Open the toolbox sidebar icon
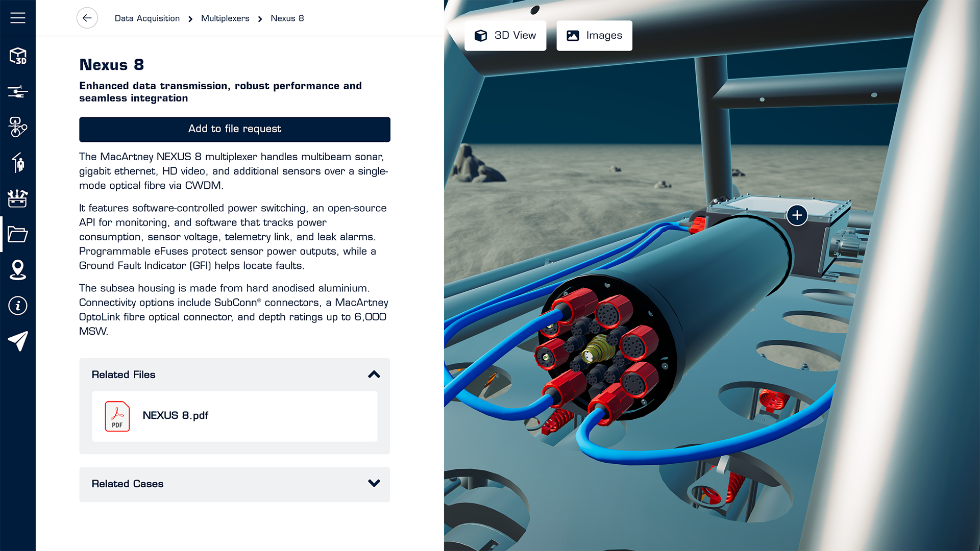980x551 pixels. coord(18,198)
